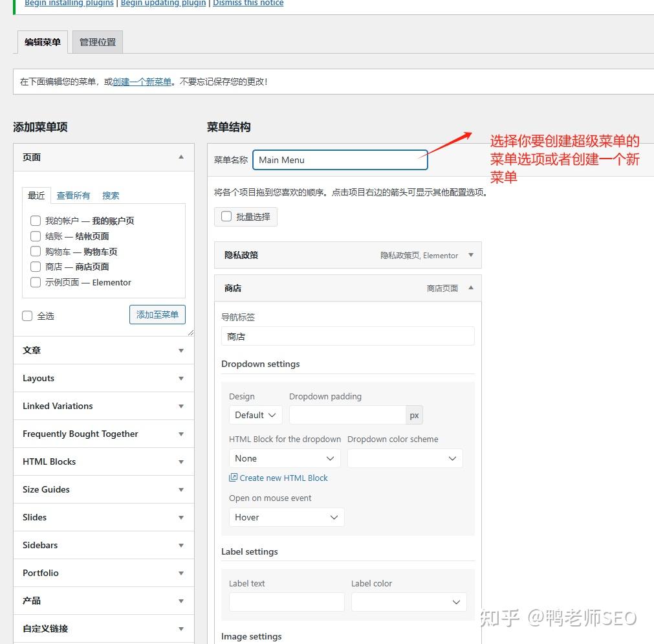
Task: Click the Create new HTML Block link
Action: [x=283, y=478]
